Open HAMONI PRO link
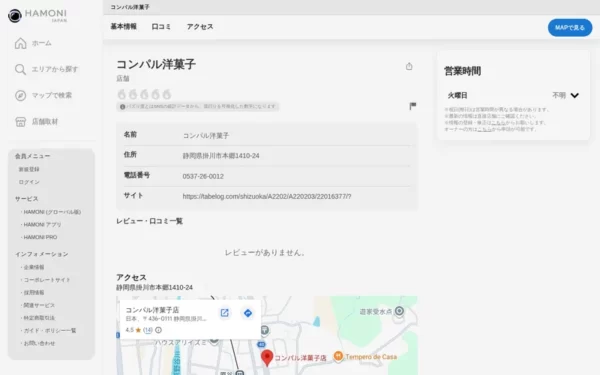This screenshot has height=375, width=600. (40, 237)
